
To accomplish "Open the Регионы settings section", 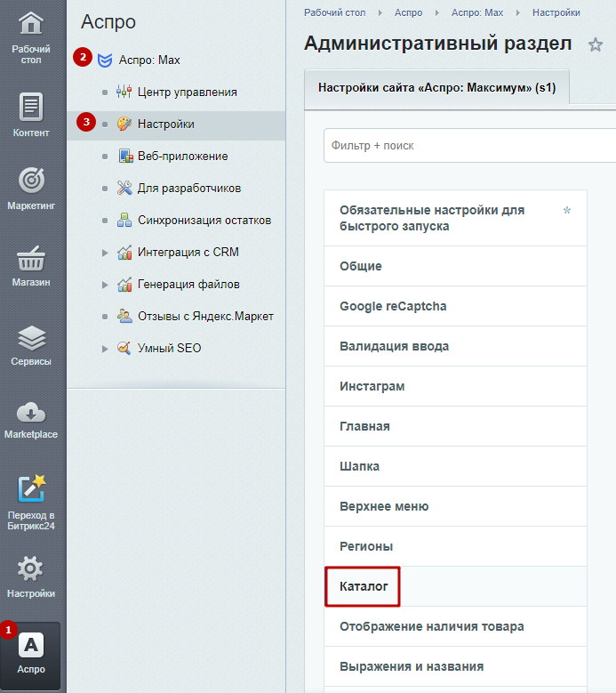I will click(x=455, y=546).
